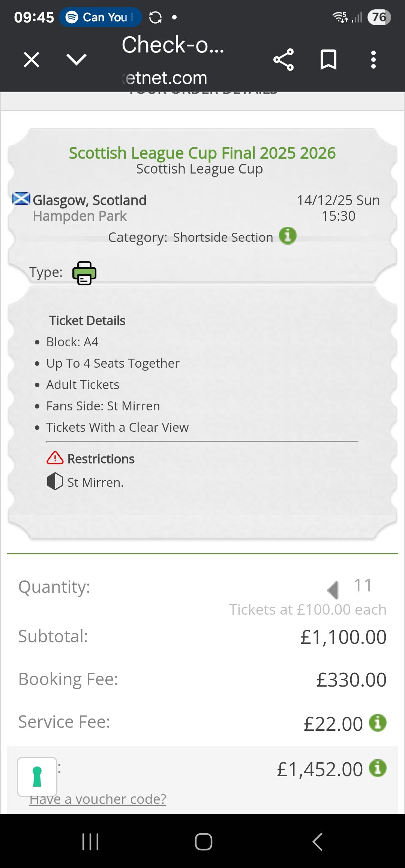Expand the browser minimize chevron

[x=76, y=59]
